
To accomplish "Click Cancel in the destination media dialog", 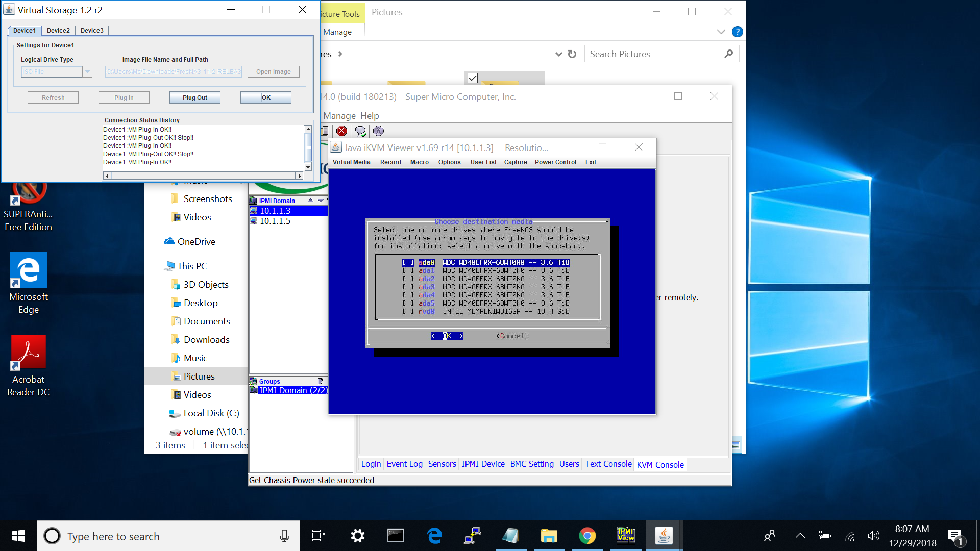I will (512, 336).
